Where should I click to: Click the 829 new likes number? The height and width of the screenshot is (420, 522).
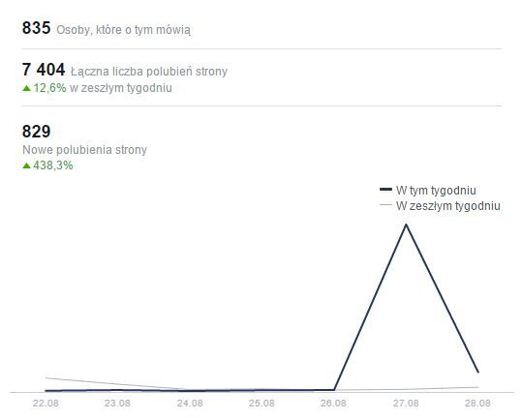36,131
